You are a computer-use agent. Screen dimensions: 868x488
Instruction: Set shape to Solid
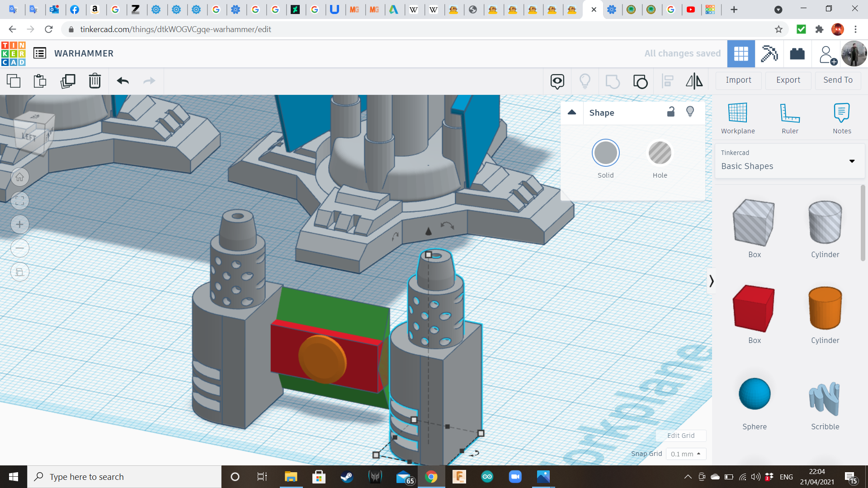(605, 153)
